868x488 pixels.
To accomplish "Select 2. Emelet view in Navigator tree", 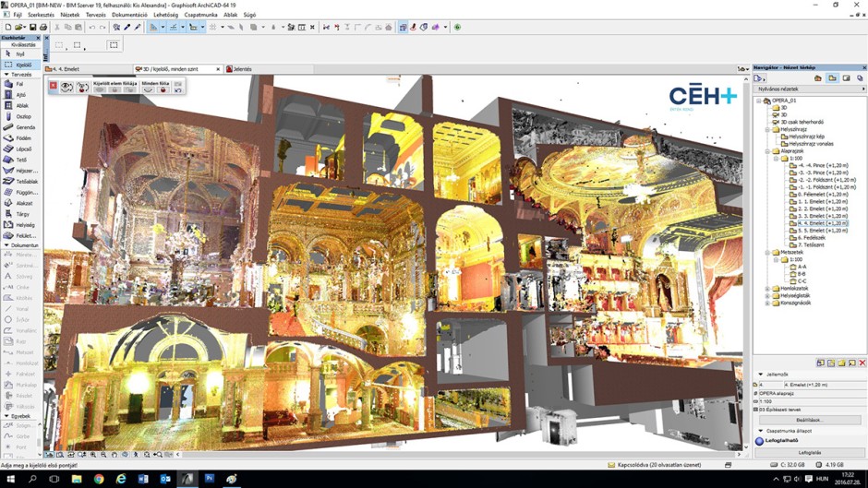I will pos(821,208).
